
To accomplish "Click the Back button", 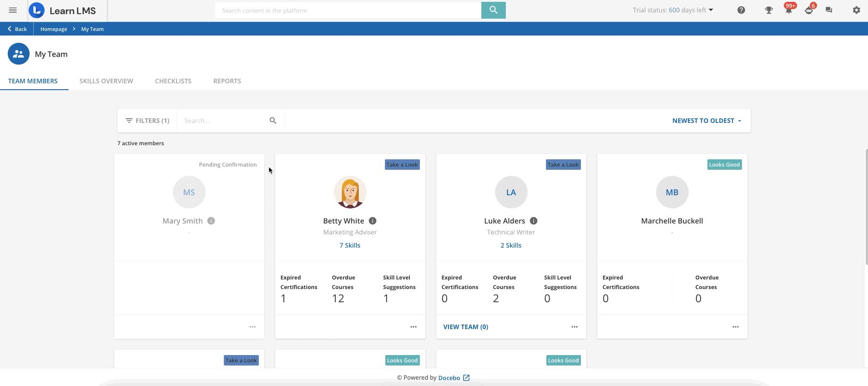I will [17, 29].
